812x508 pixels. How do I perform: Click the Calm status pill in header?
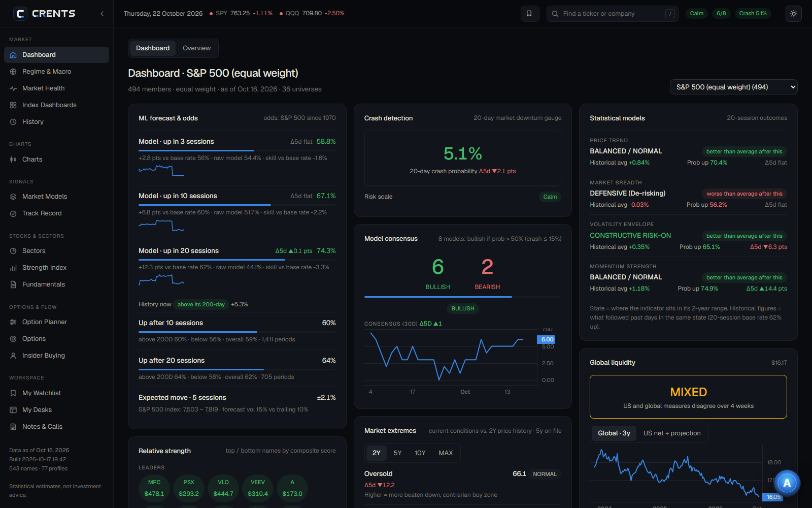(x=697, y=14)
